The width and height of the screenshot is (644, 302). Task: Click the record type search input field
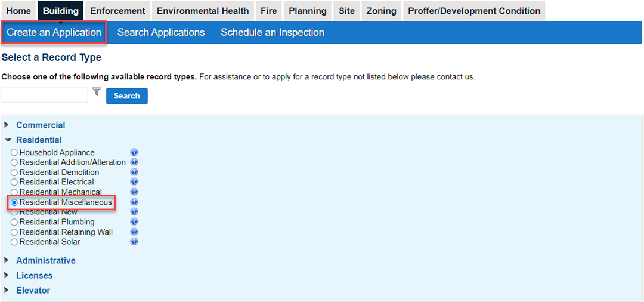coord(45,95)
